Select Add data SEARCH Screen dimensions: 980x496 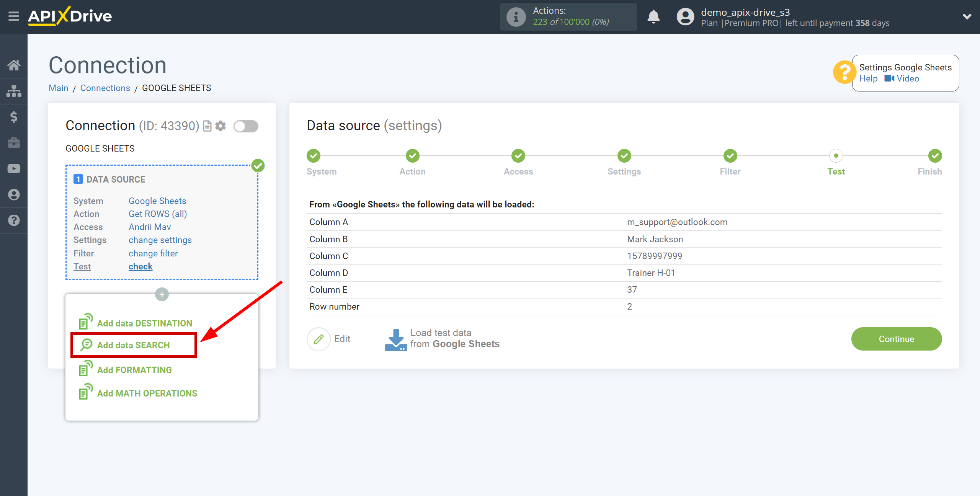coord(134,345)
